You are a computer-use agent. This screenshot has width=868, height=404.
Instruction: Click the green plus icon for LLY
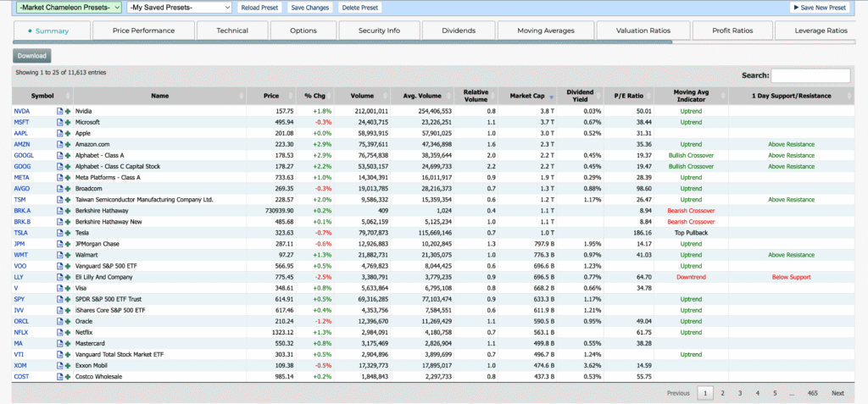(68, 277)
